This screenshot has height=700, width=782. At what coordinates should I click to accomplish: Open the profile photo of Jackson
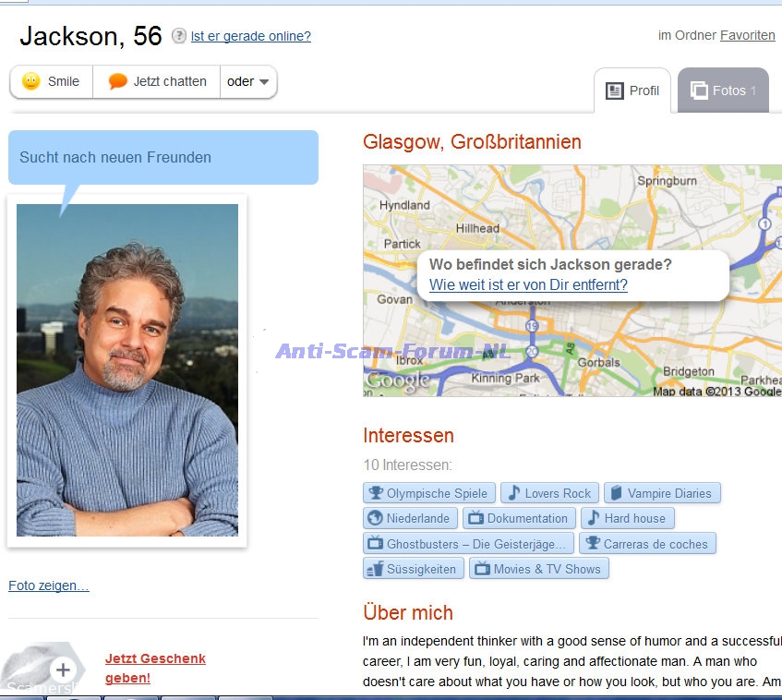(127, 369)
